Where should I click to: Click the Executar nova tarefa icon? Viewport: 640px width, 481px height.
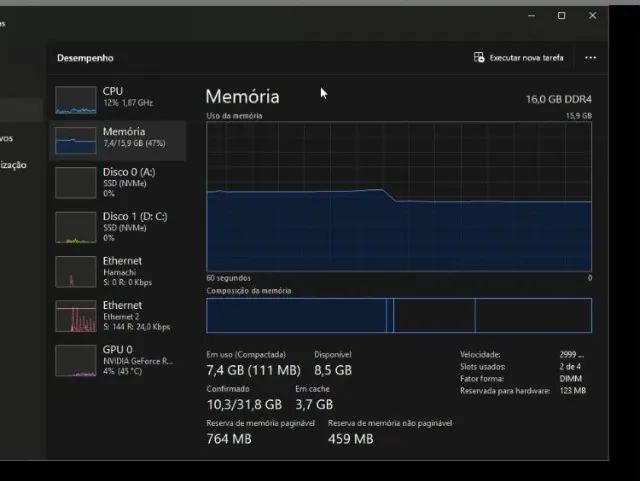pos(479,58)
